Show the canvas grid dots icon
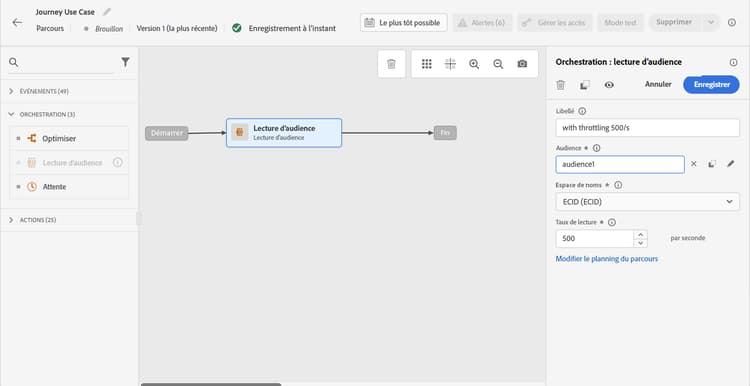Screen dimensions: 750x386 [x=427, y=64]
